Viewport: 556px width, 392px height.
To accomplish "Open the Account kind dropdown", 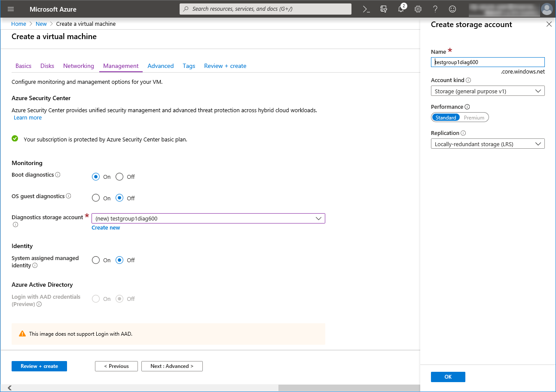I will click(x=487, y=91).
